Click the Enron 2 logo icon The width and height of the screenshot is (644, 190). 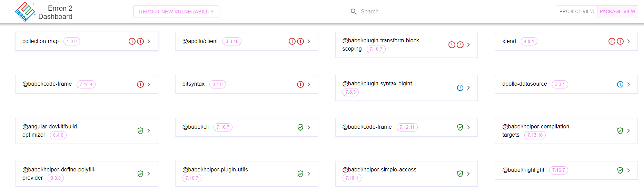(x=25, y=12)
